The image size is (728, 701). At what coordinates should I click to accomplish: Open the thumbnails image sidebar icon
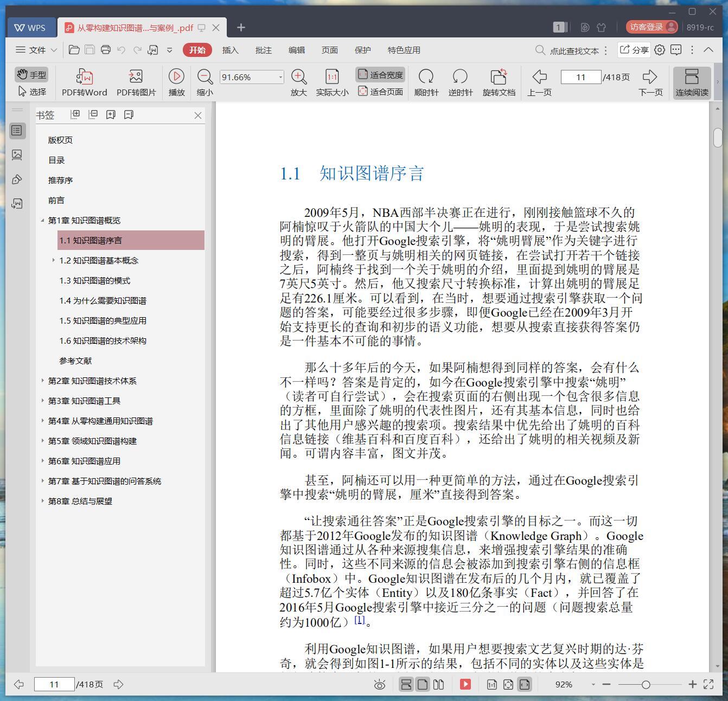17,155
